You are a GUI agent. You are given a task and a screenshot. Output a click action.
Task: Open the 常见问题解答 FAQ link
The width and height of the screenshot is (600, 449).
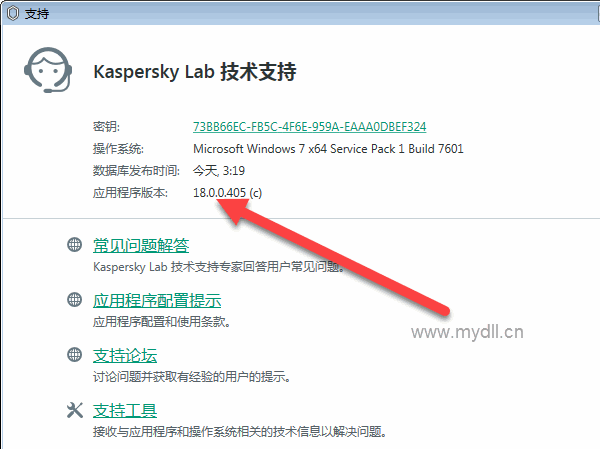(x=141, y=245)
